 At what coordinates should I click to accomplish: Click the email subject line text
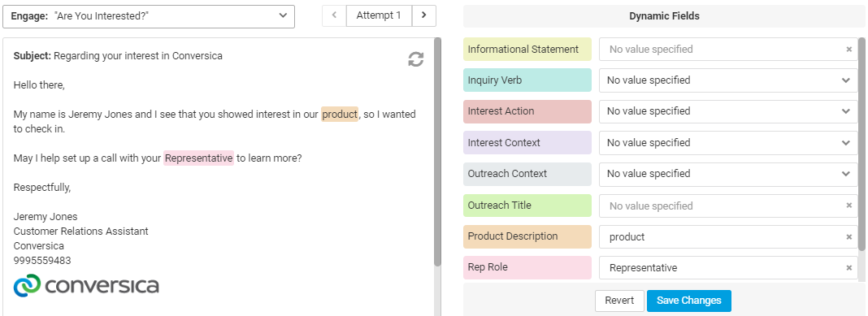point(118,56)
